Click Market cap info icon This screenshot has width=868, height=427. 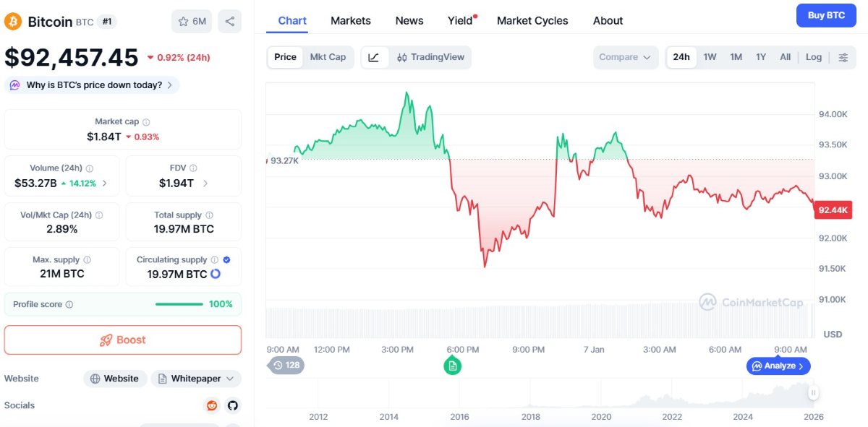(146, 122)
